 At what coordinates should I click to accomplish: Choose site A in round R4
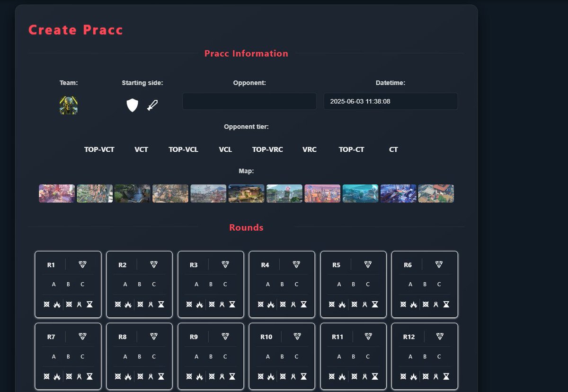tap(268, 284)
